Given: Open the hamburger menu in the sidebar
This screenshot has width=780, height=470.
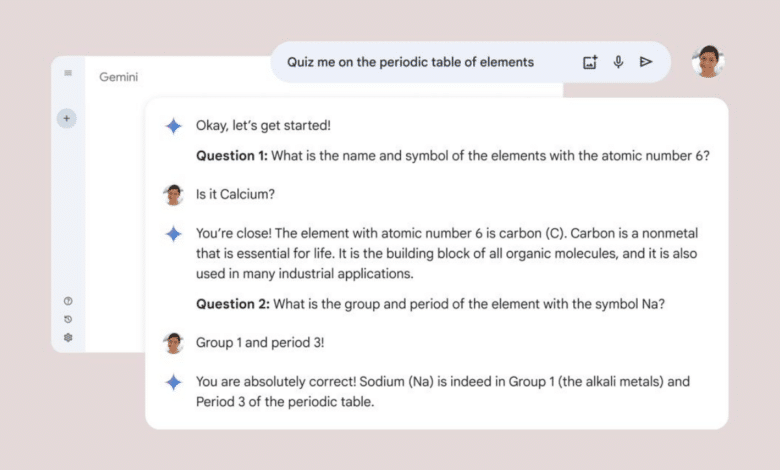Looking at the screenshot, I should 68,73.
